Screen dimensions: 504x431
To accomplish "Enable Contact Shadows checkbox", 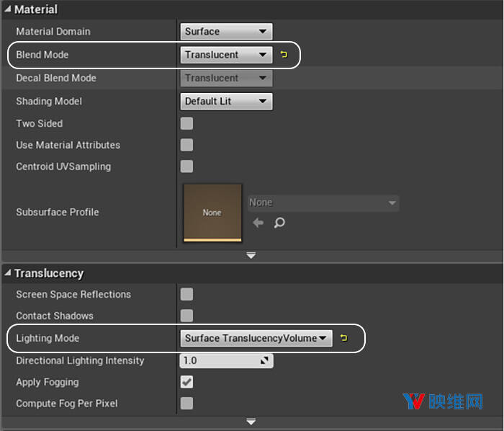I will click(x=186, y=316).
